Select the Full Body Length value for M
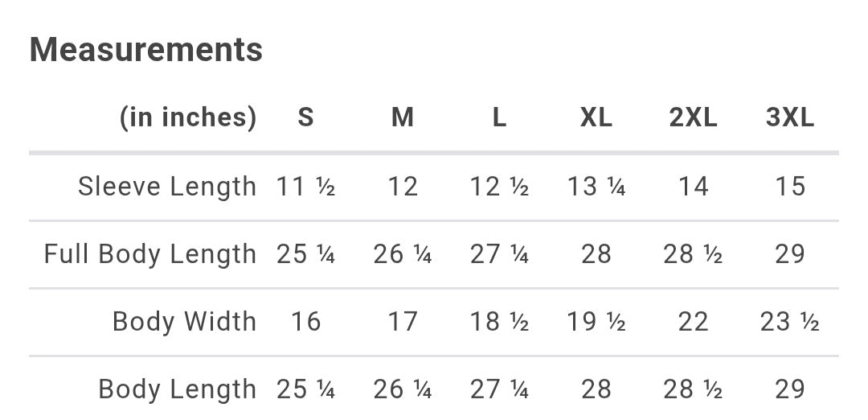The image size is (868, 420). [x=403, y=254]
